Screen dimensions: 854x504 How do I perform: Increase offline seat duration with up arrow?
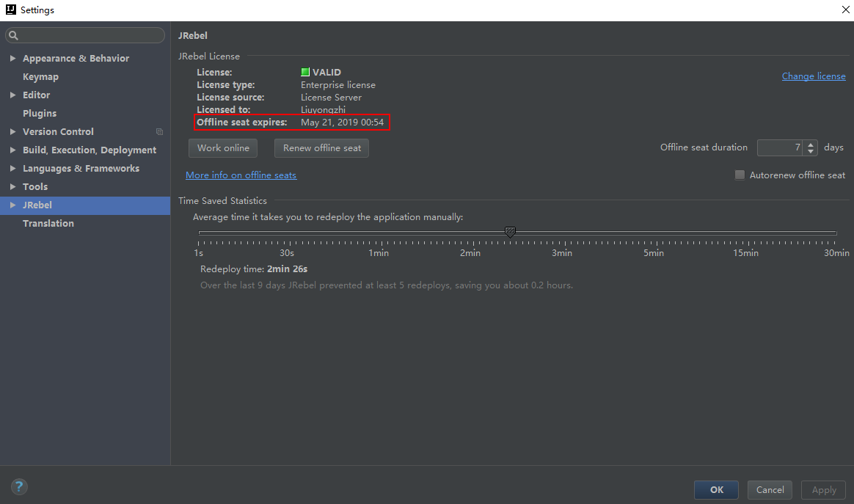(x=811, y=144)
